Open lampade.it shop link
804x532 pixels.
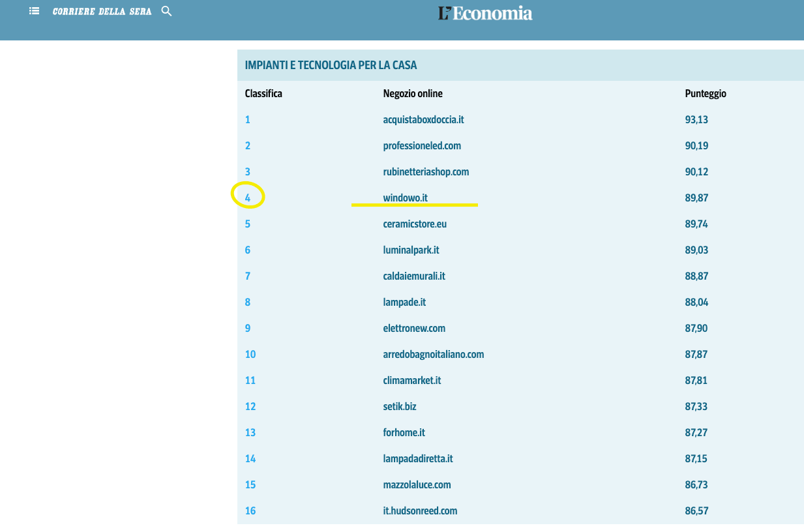tap(404, 302)
